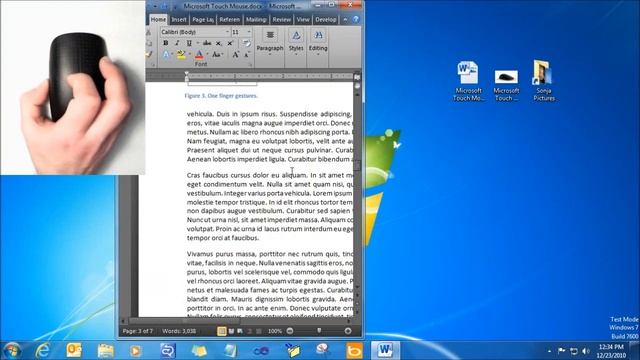Open the Developer tab
Viewport: 640px width, 360px height.
(326, 20)
